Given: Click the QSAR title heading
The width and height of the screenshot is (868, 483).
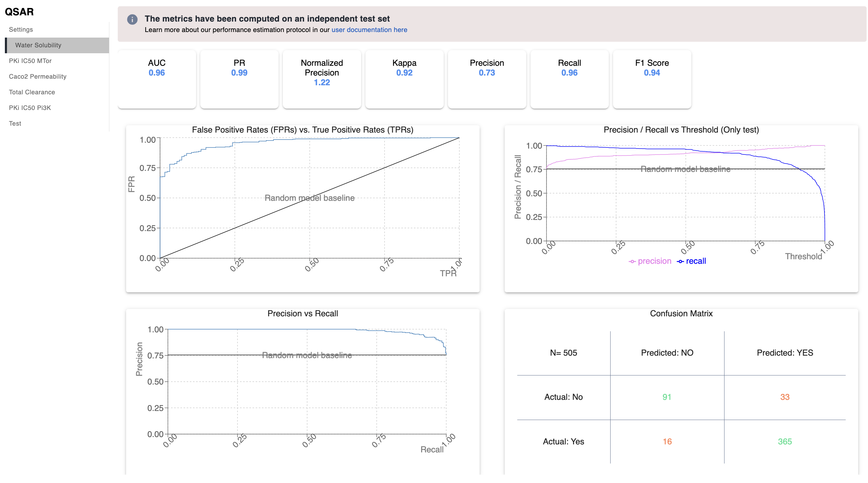Looking at the screenshot, I should coord(20,12).
